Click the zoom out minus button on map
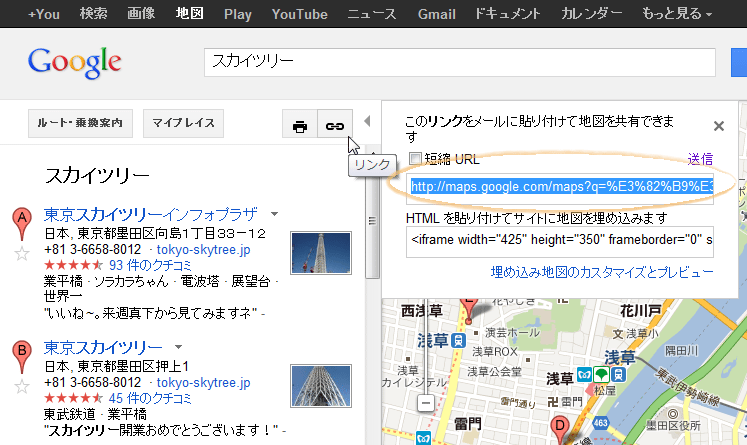This screenshot has width=747, height=445. (x=426, y=403)
